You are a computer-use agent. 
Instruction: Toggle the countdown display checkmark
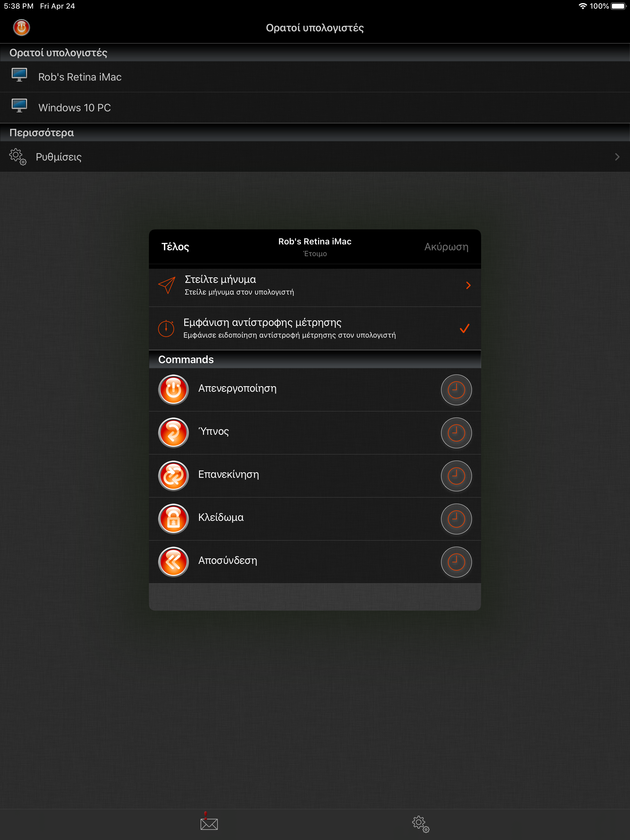coord(464,328)
